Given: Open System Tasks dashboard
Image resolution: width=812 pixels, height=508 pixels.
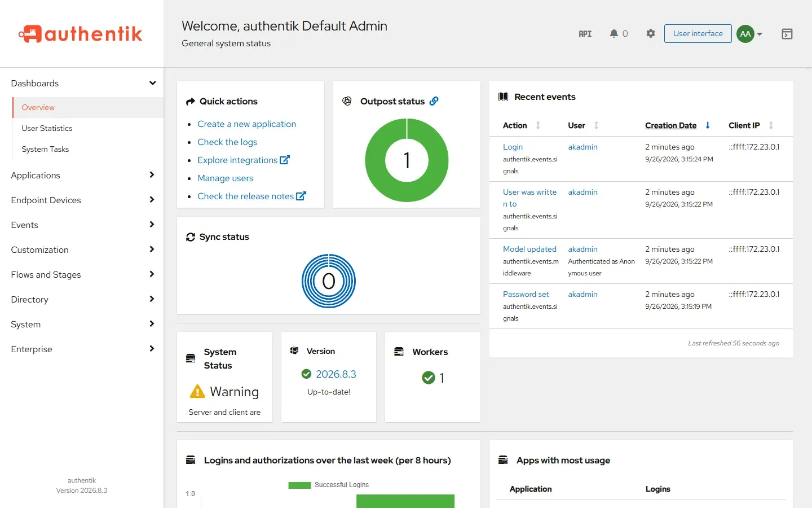Looking at the screenshot, I should (x=88, y=149).
